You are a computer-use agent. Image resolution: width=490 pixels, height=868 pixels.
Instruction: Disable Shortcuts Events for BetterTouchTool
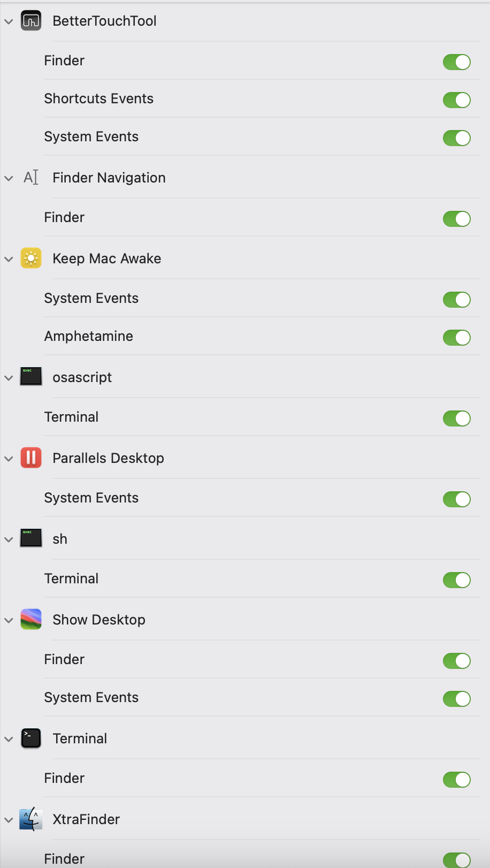point(456,100)
